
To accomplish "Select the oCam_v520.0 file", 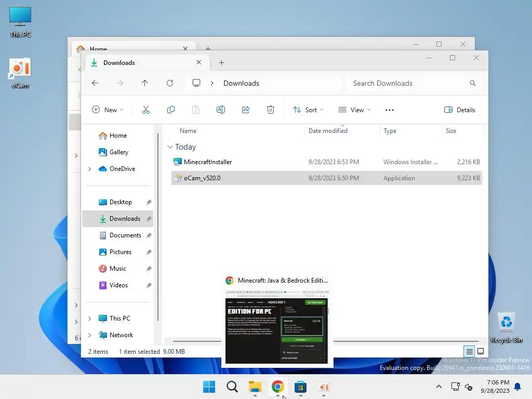I will 327,178.
